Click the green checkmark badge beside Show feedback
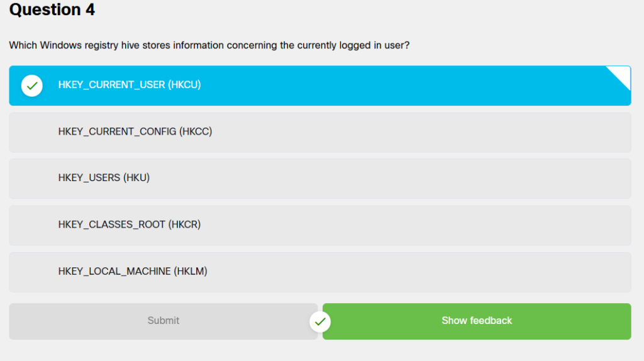This screenshot has height=361, width=644. [x=320, y=321]
